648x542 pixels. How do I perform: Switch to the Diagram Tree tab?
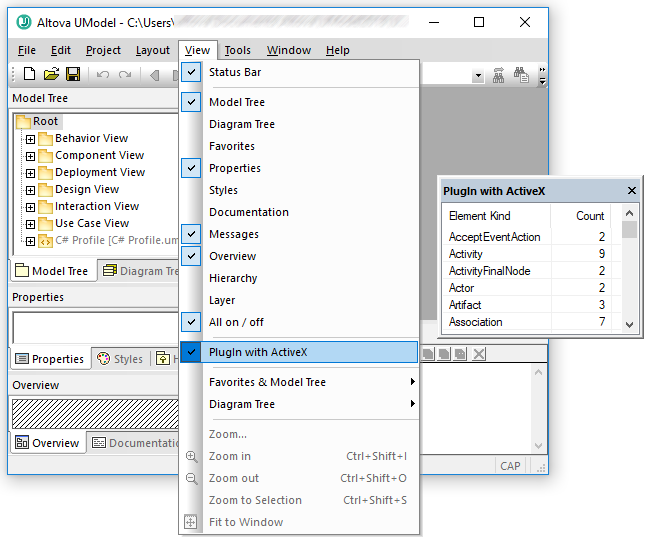(140, 271)
